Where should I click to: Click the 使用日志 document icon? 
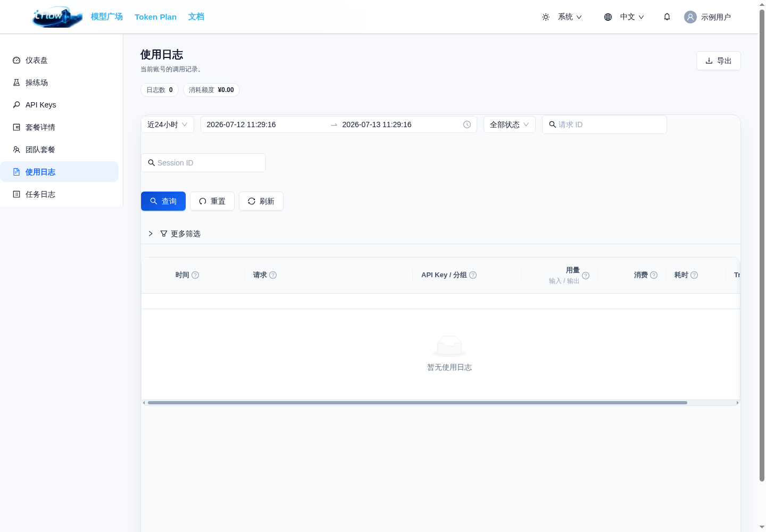click(x=16, y=172)
